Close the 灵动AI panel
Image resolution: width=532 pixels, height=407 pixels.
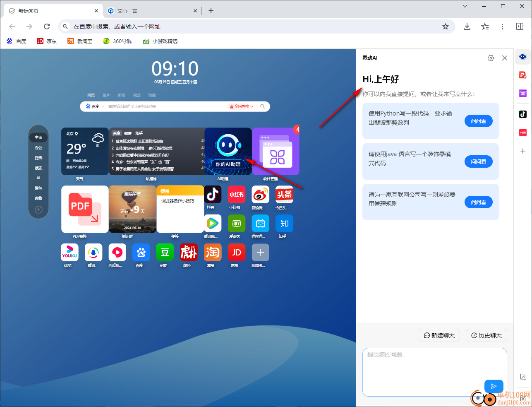[505, 58]
